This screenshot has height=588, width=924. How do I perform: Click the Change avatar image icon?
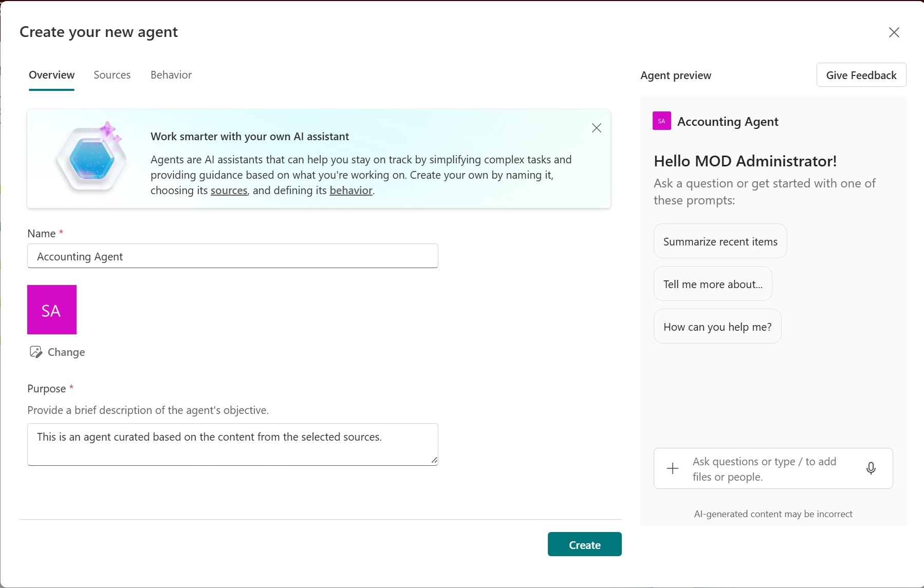36,352
